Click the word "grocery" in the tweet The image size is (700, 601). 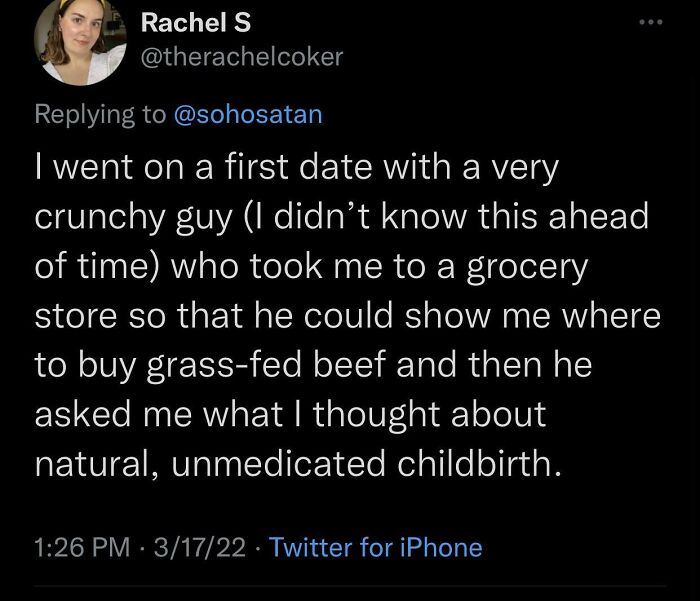click(528, 267)
